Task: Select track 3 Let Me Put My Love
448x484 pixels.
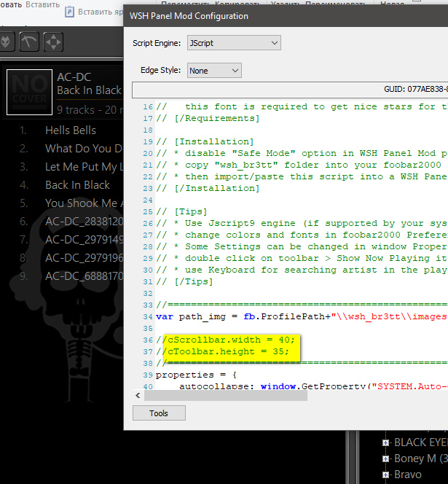Action: [84, 167]
